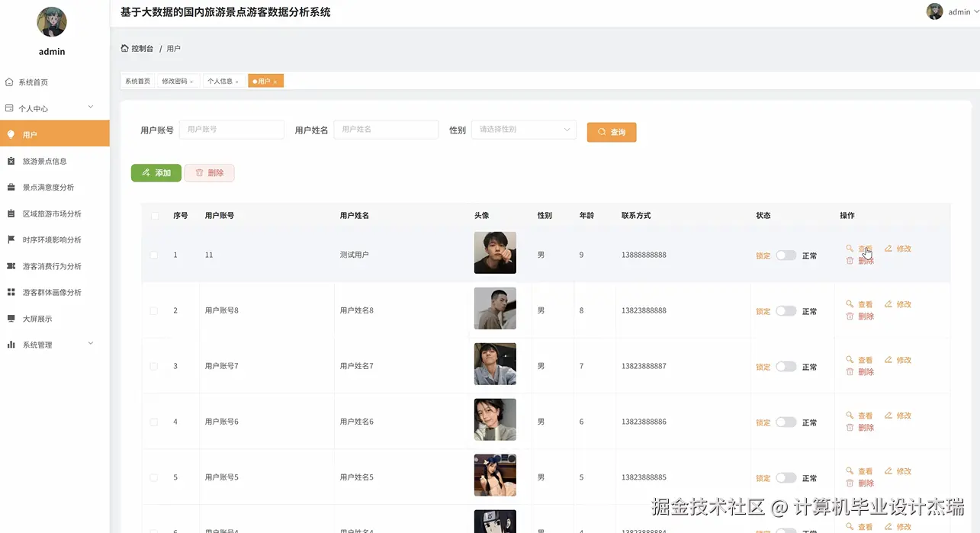Click the avatar thumbnail of 用户姓名6

click(495, 419)
